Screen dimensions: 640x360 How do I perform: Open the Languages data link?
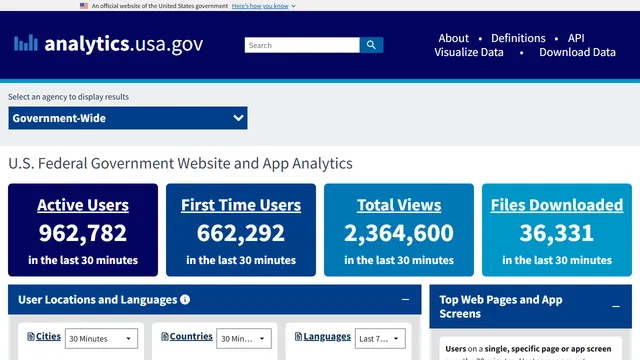click(327, 336)
